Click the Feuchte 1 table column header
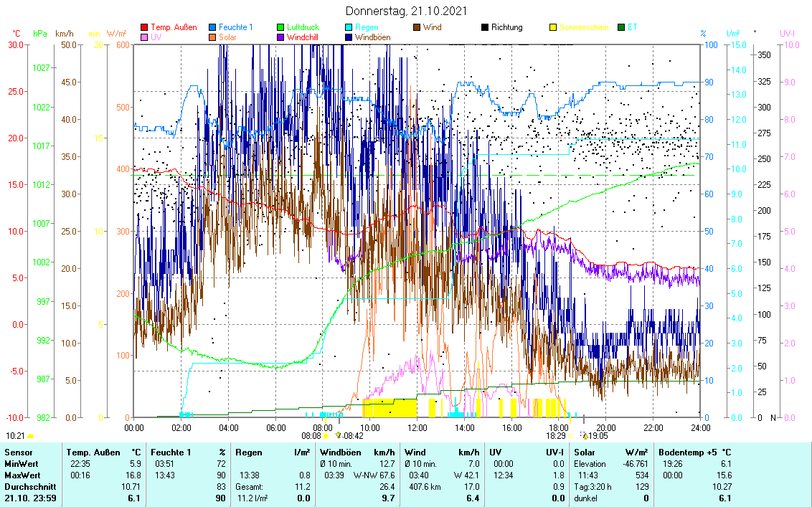The width and height of the screenshot is (812, 507). tap(171, 452)
